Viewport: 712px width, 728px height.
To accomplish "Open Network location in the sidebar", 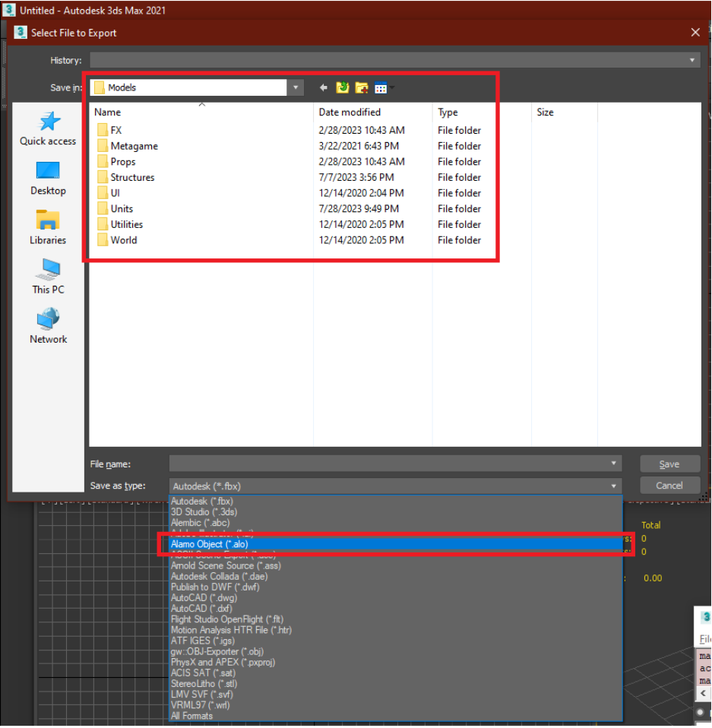I will coord(48,326).
